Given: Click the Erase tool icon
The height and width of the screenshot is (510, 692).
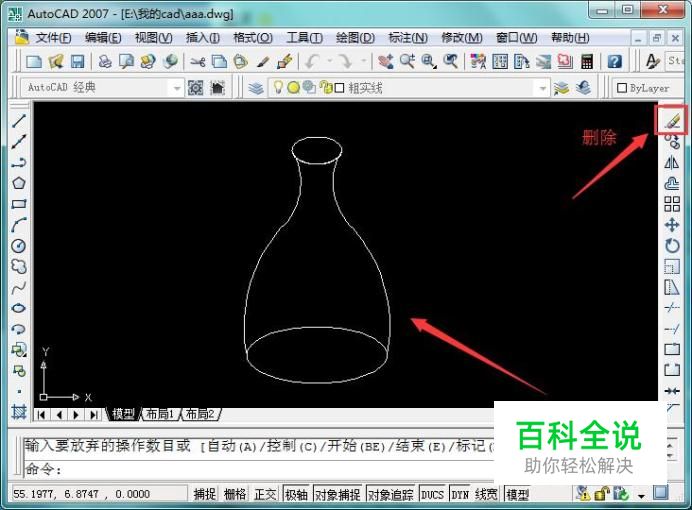Looking at the screenshot, I should point(671,120).
